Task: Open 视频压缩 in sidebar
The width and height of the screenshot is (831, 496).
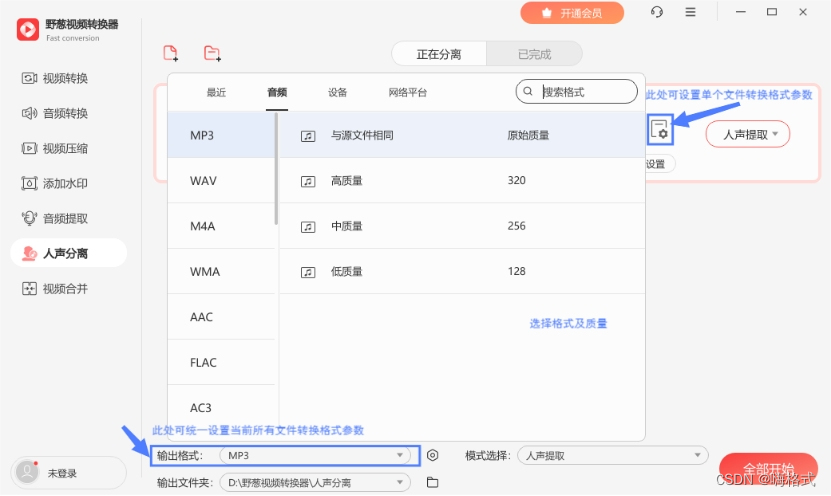Action: (x=55, y=148)
